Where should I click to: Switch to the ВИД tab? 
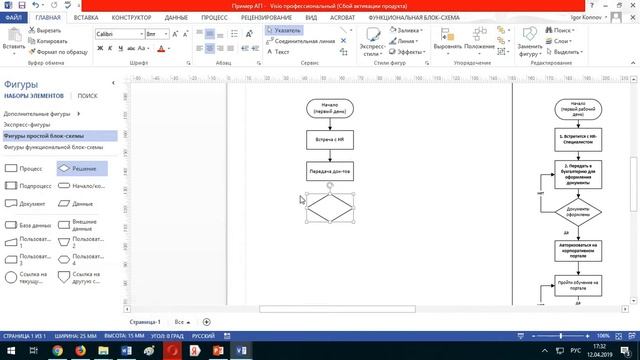(311, 18)
